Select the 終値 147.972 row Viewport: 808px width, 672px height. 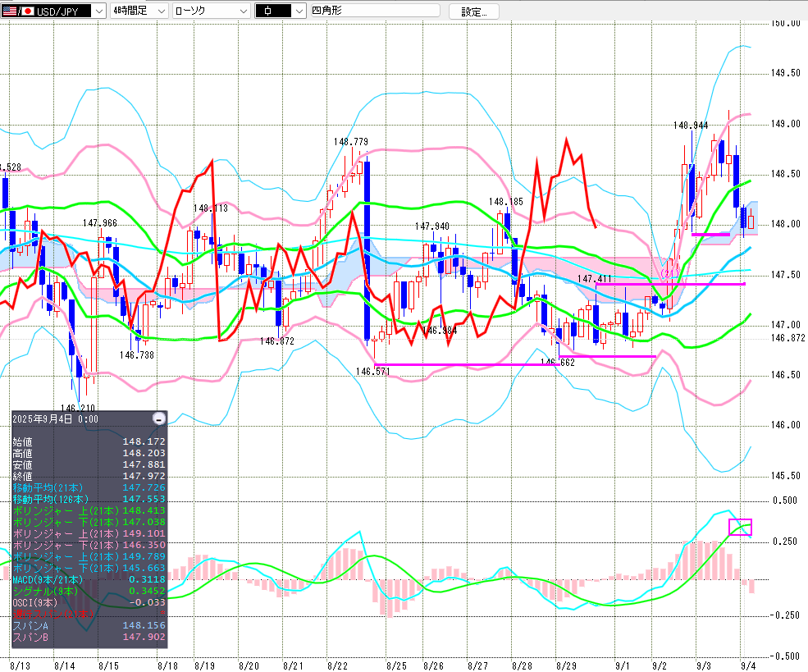click(x=89, y=476)
